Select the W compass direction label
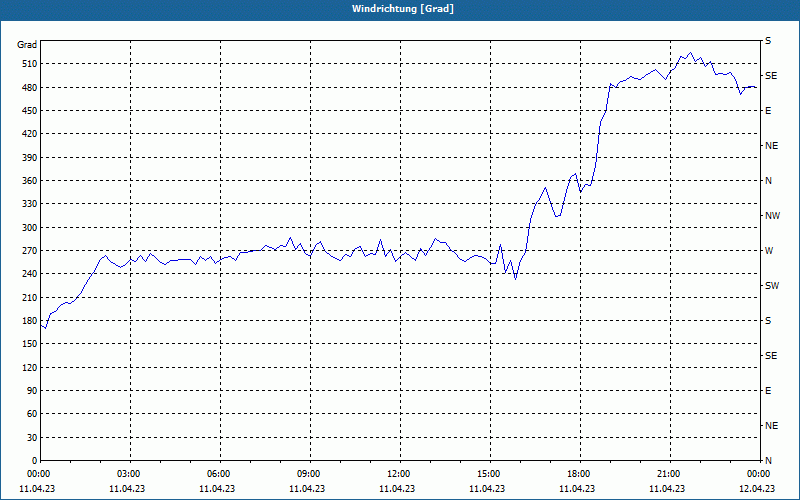The width and height of the screenshot is (800, 500). (x=769, y=251)
